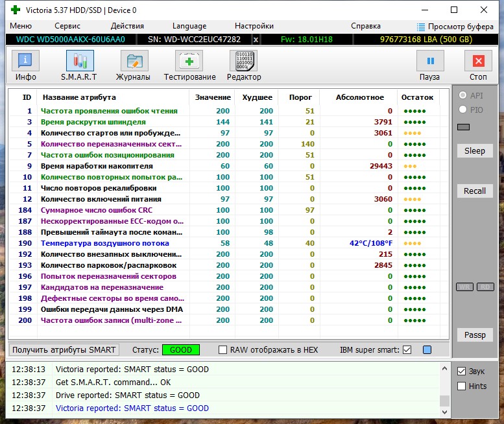Viewport: 504px width, 424px height.
Task: Select row Суммарное число ошибок CRC
Action: coord(228,210)
